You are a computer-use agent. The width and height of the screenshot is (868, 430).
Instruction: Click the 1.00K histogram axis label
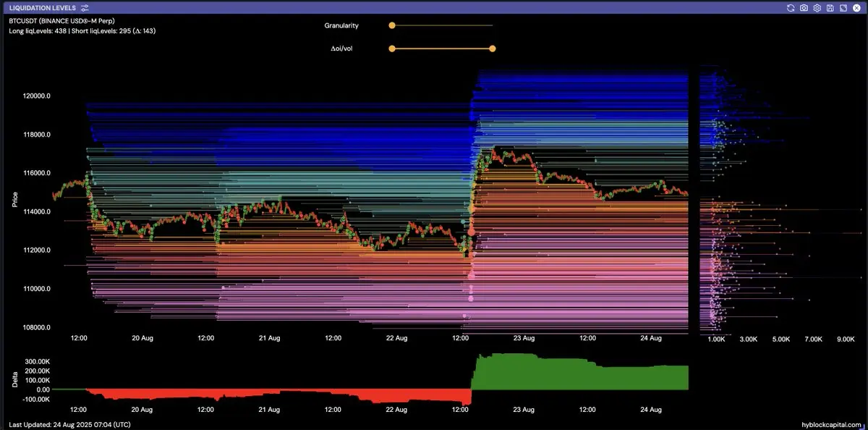(715, 339)
